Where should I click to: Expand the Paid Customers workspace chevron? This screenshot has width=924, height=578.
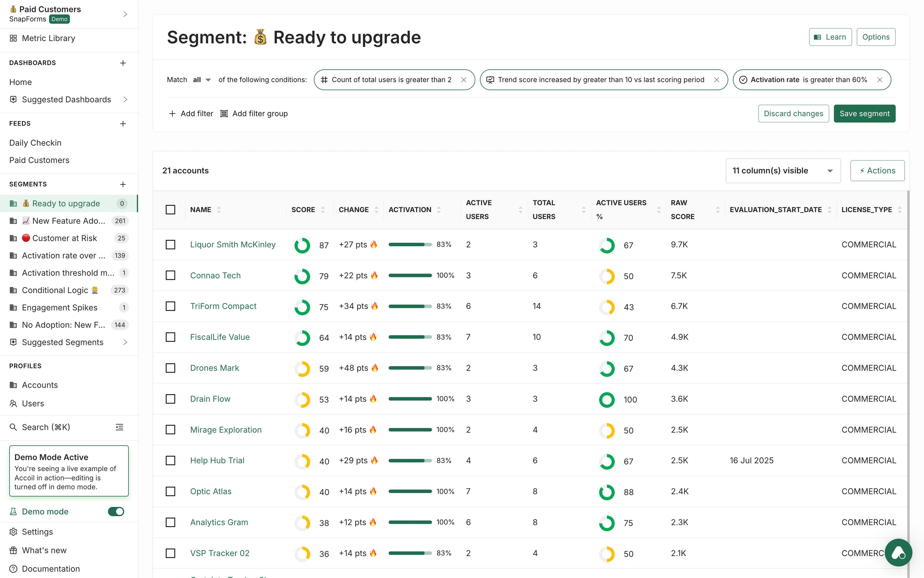tap(125, 14)
